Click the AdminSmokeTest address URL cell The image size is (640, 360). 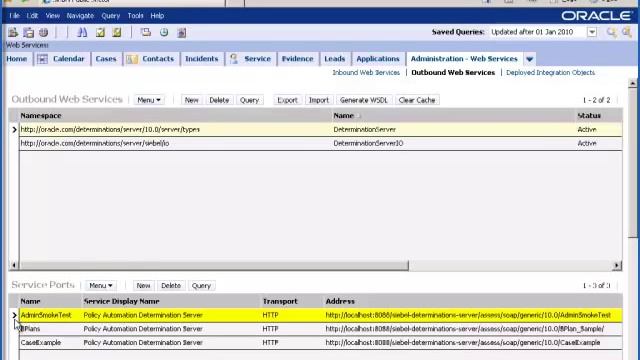pos(468,315)
